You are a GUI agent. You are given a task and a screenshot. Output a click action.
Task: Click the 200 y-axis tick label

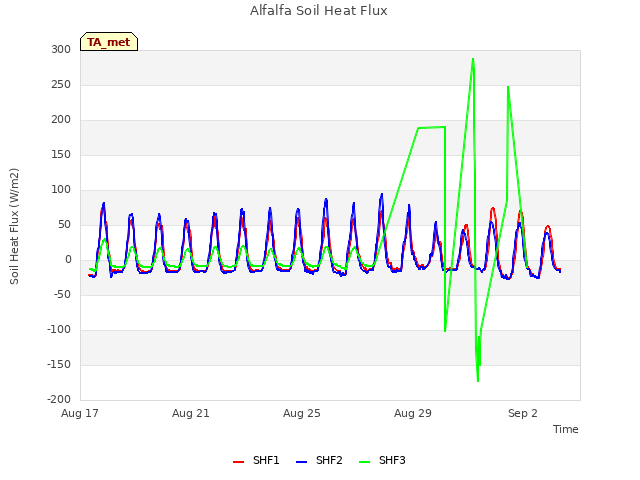[61, 120]
